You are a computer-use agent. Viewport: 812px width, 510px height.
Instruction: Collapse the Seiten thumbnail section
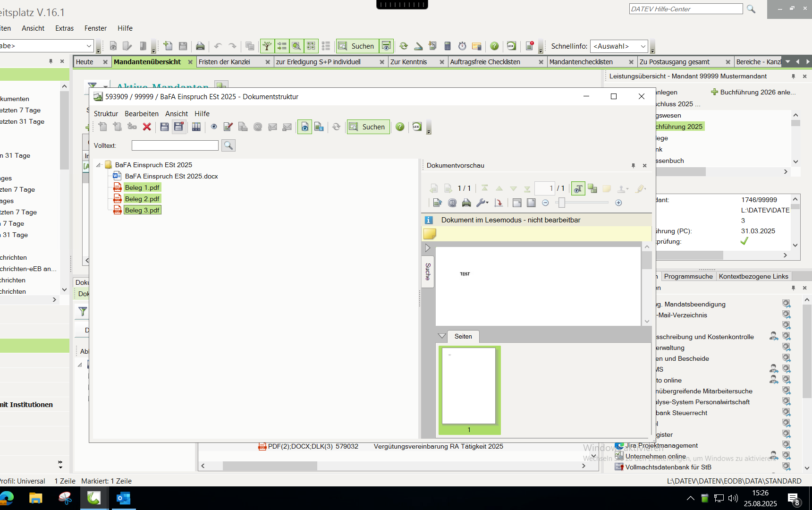pos(442,336)
